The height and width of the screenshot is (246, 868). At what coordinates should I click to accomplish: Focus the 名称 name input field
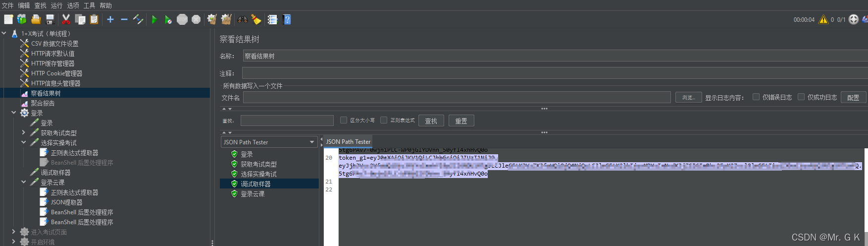555,56
